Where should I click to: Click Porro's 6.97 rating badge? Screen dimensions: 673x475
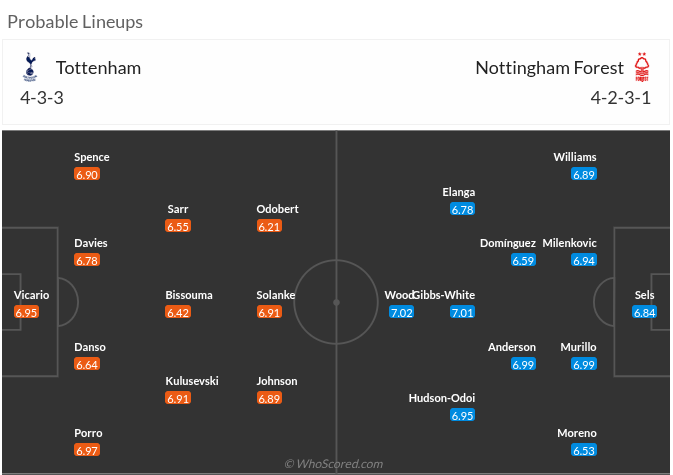pos(87,450)
